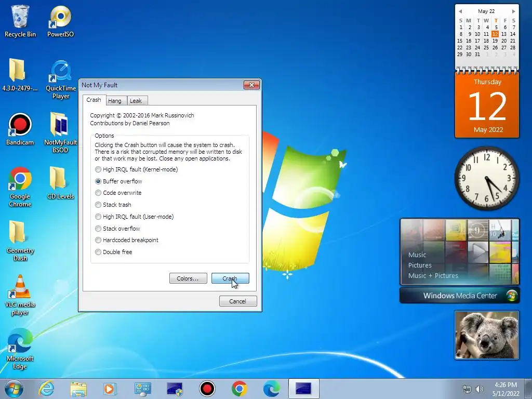Click the volume speaker icon in tray
The height and width of the screenshot is (399, 532).
480,389
